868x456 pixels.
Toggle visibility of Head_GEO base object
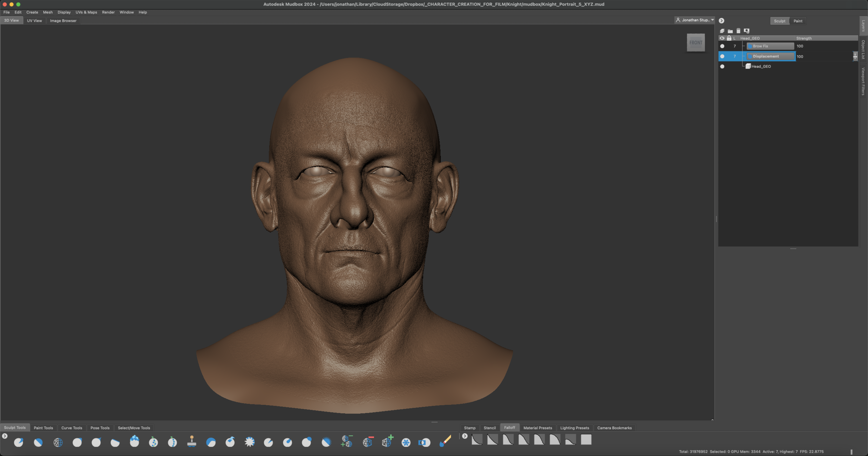[x=722, y=66]
